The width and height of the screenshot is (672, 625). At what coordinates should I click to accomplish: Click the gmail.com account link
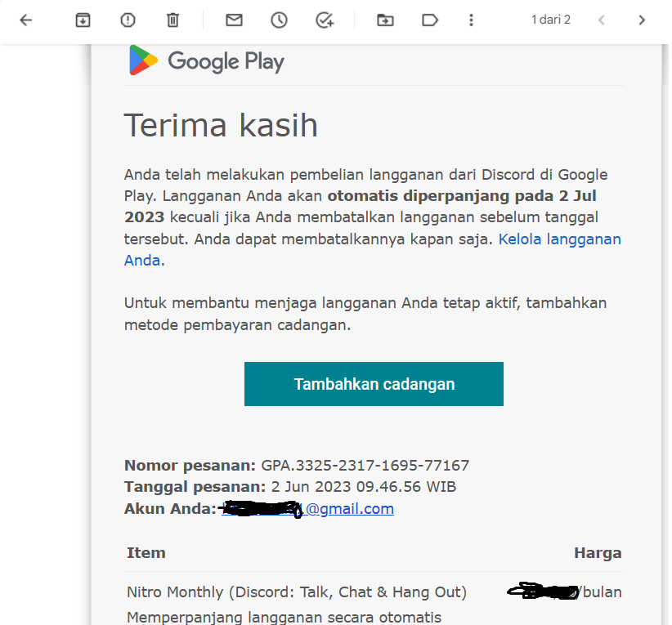pos(307,508)
